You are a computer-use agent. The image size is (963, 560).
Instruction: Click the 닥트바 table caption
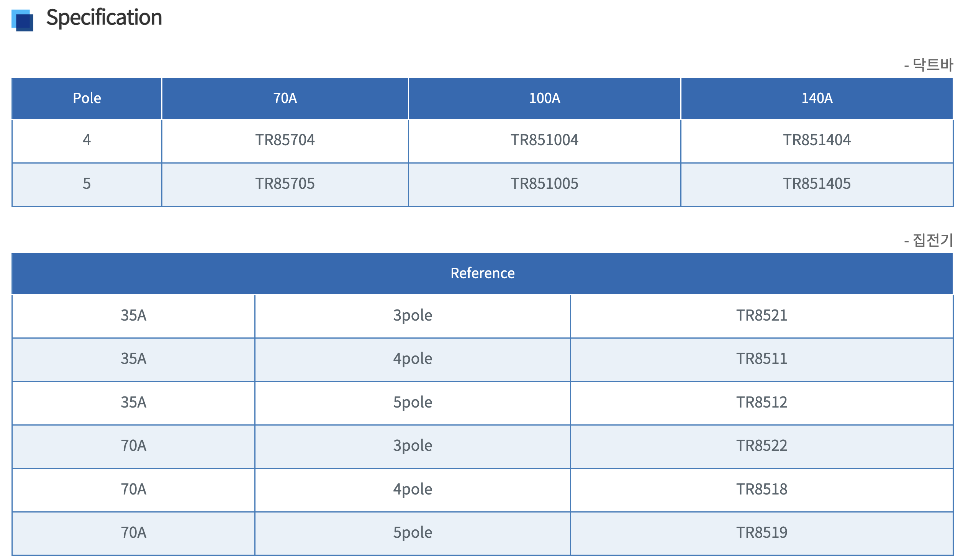pyautogui.click(x=932, y=65)
